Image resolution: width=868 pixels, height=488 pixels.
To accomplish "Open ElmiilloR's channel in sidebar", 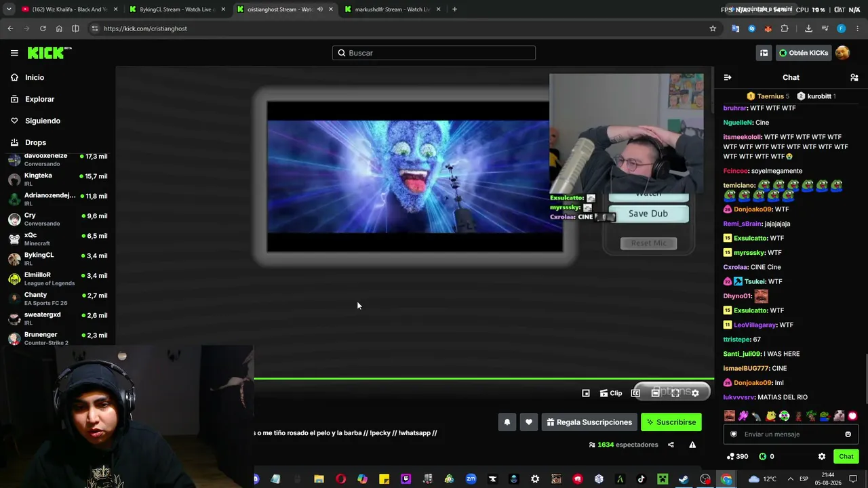I will click(58, 279).
